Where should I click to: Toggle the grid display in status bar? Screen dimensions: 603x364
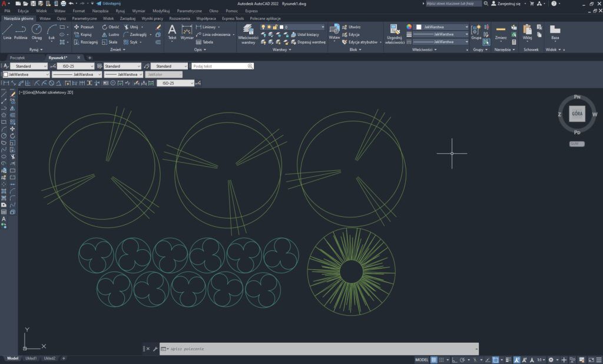(434, 359)
